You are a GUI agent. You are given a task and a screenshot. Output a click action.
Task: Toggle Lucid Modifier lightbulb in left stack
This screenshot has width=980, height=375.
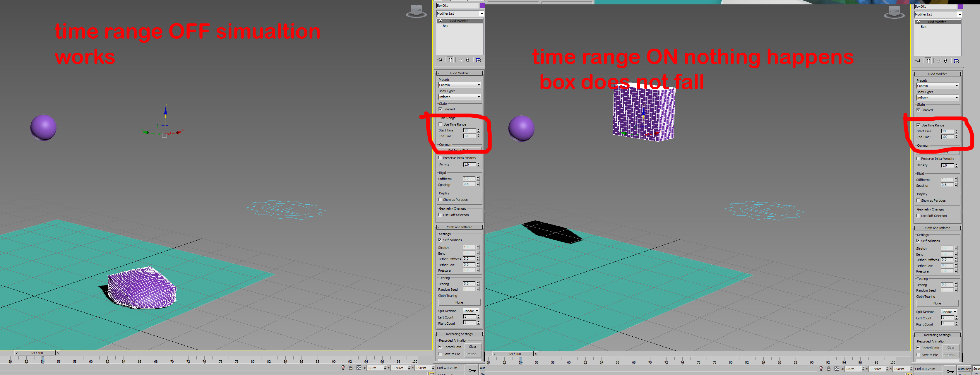point(441,21)
